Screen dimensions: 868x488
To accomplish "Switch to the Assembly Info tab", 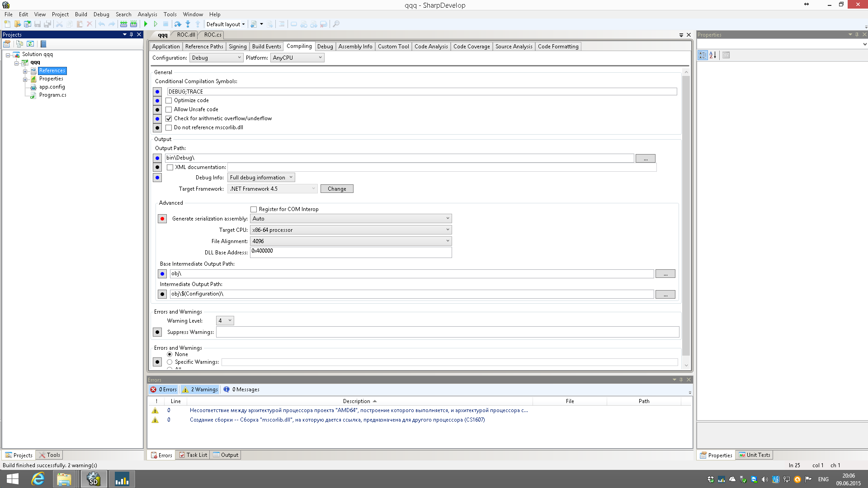I will point(355,47).
